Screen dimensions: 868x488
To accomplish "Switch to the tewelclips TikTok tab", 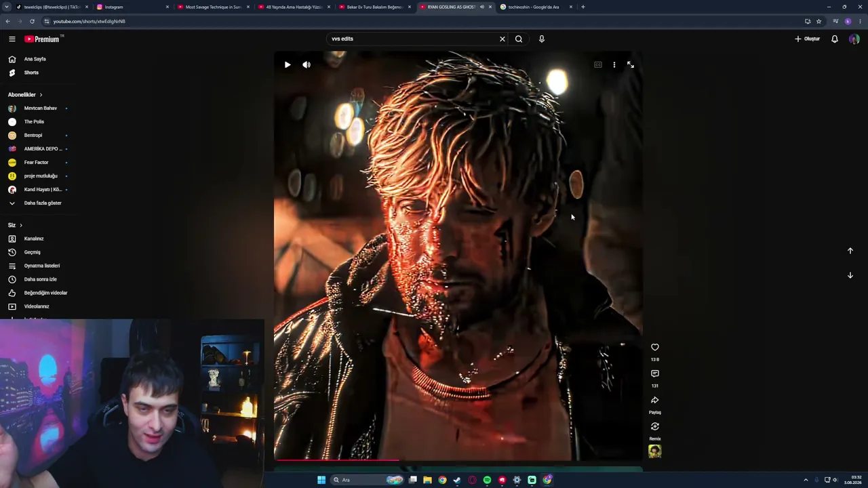I will pos(52,7).
